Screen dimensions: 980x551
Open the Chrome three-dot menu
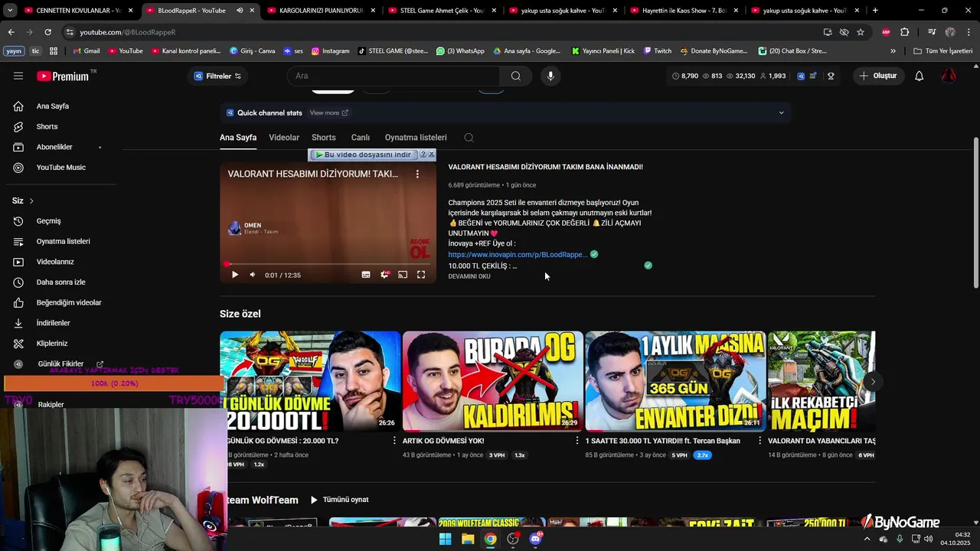(x=967, y=32)
